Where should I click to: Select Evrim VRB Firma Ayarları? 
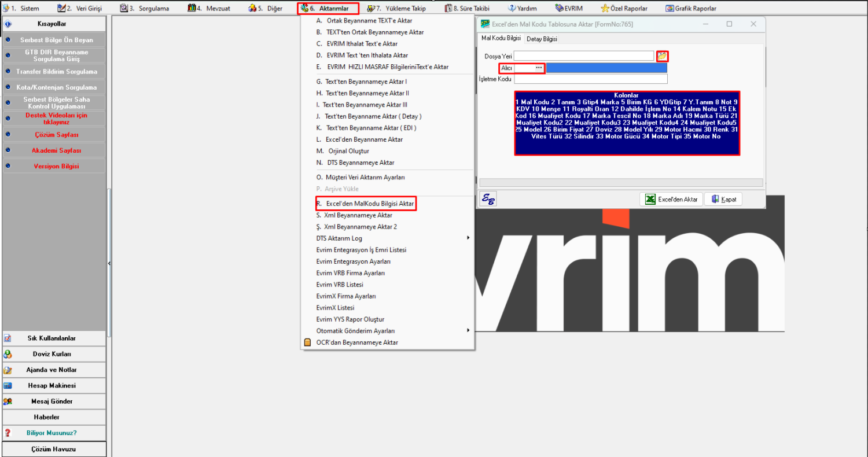388,273
